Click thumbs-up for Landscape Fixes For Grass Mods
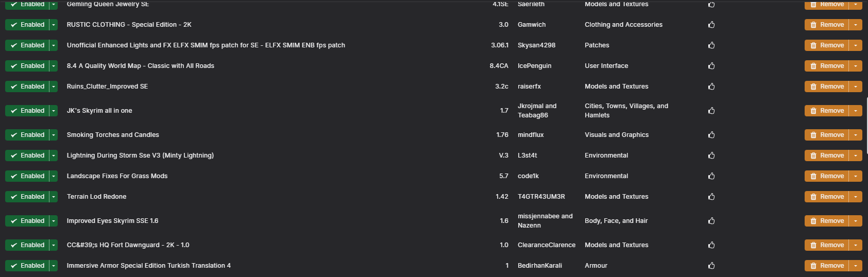The width and height of the screenshot is (868, 277). [x=711, y=176]
